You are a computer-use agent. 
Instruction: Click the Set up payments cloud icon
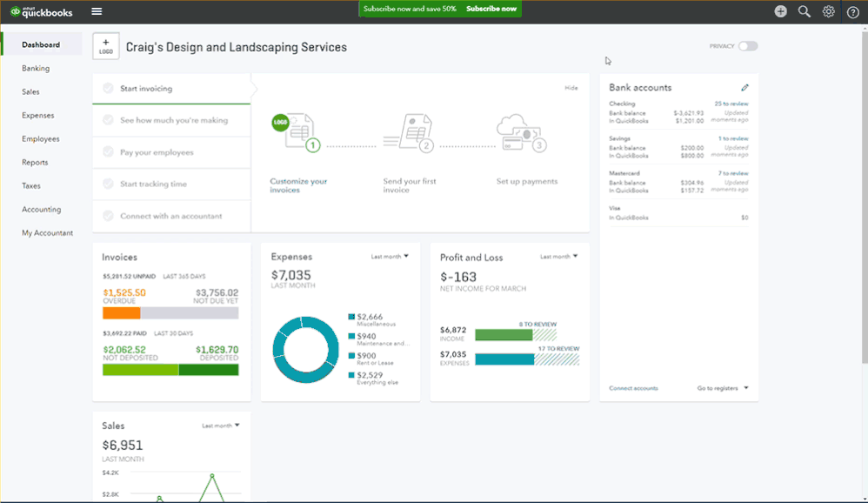tap(522, 132)
